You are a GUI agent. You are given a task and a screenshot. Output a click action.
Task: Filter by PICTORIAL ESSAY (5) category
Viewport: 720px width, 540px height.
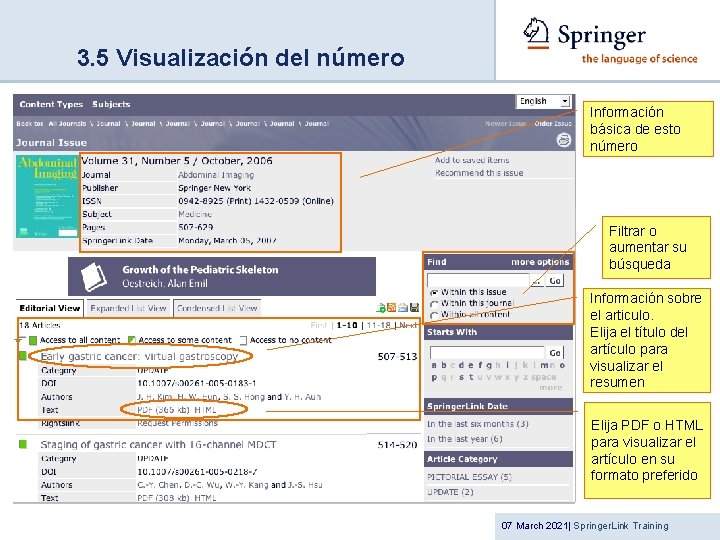coord(469,477)
